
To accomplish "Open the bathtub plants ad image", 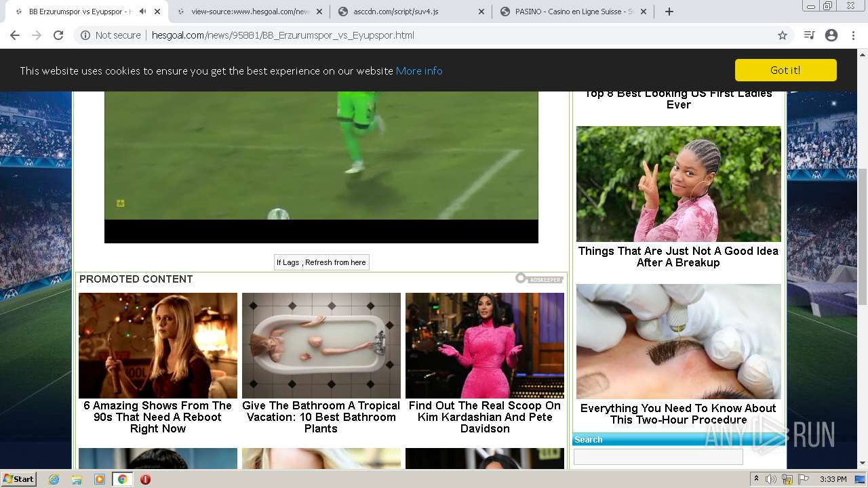I will [x=321, y=346].
